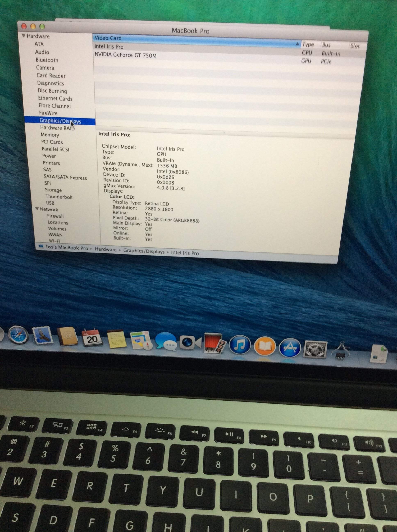Screen dimensions: 397x532
Task: Open System Preferences gear icon
Action: pyautogui.click(x=315, y=350)
